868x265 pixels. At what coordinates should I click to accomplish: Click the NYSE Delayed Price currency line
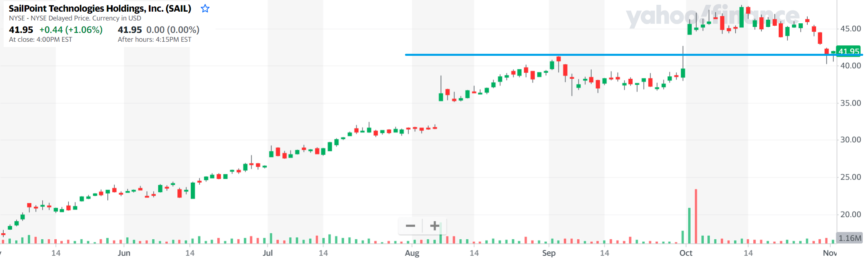click(75, 18)
